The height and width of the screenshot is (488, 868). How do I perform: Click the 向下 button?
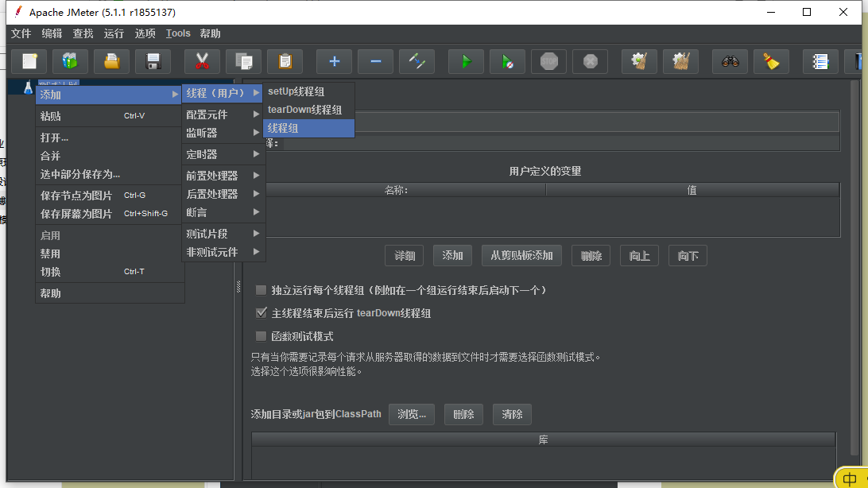coord(688,256)
